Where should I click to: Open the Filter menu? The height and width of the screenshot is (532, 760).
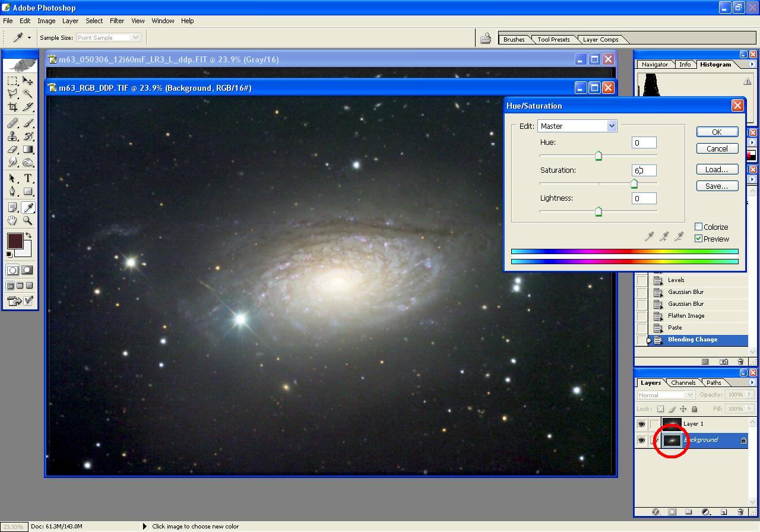pos(116,21)
